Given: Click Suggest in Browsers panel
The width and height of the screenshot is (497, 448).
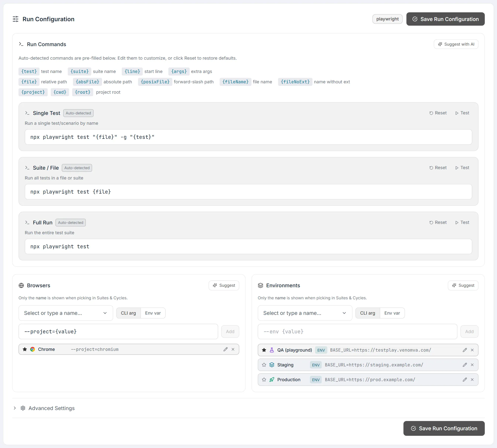Looking at the screenshot, I should (x=224, y=286).
